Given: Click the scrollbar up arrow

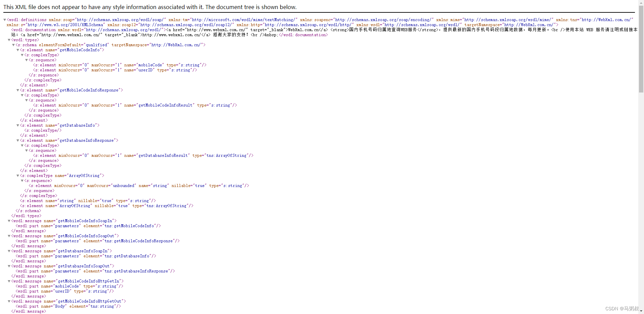Looking at the screenshot, I should click(x=641, y=3).
